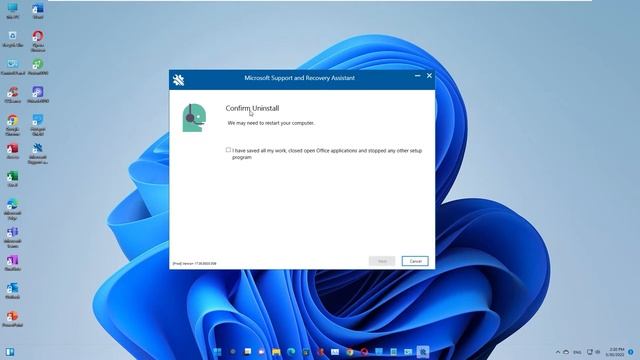
Task: Open Microsoft Edge from the taskbar
Action: (x=291, y=352)
